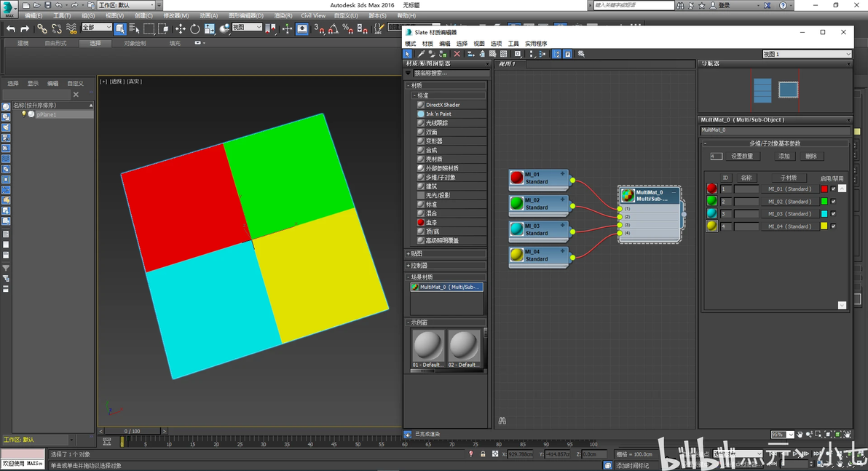The width and height of the screenshot is (868, 471).
Task: Click Link selection chain icon
Action: (42, 29)
